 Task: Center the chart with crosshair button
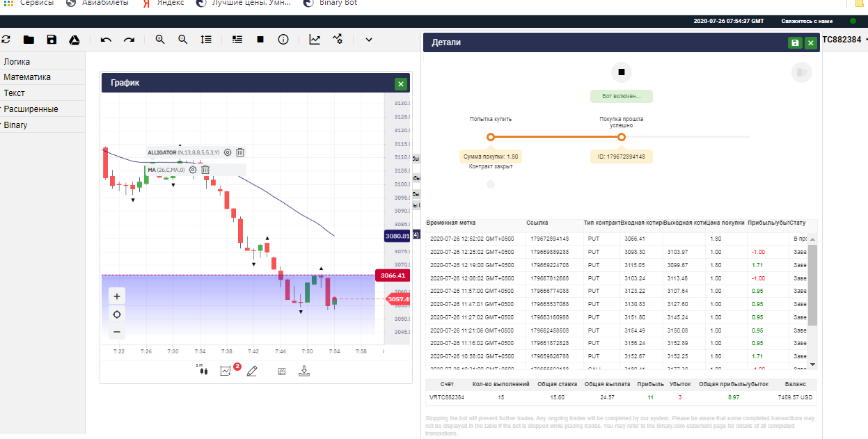[x=117, y=314]
